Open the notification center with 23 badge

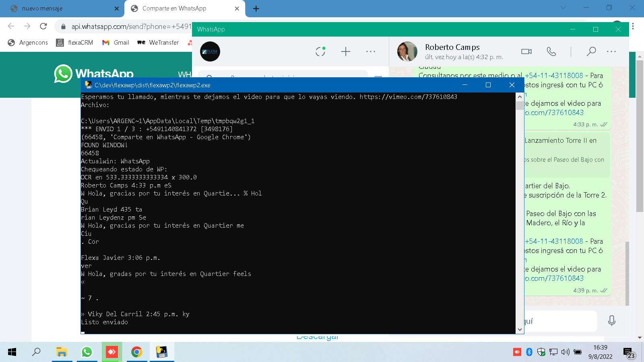[x=629, y=353]
